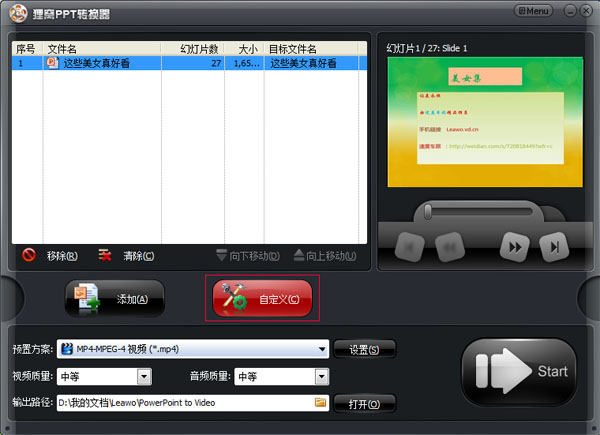The image size is (600, 435).
Task: Click the app logo icon in title bar
Action: point(18,13)
